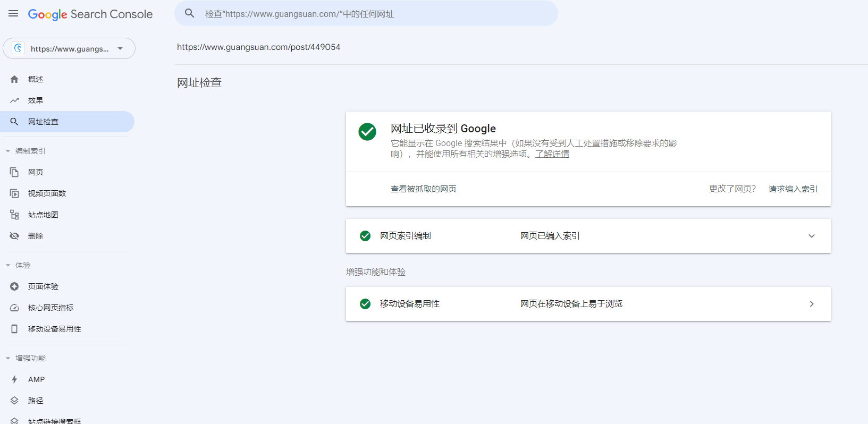Screen dimensions: 868x424
Task: Click the Request Indexing button
Action: coord(793,189)
